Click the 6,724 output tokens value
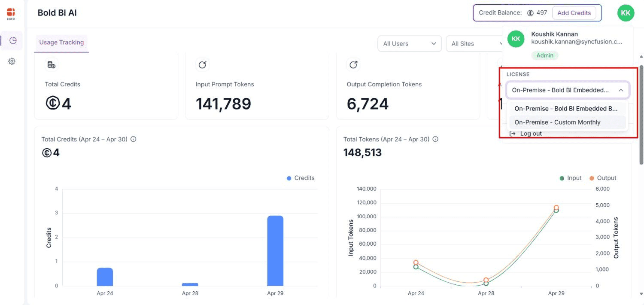Screen dimensions: 644x305 point(368,104)
